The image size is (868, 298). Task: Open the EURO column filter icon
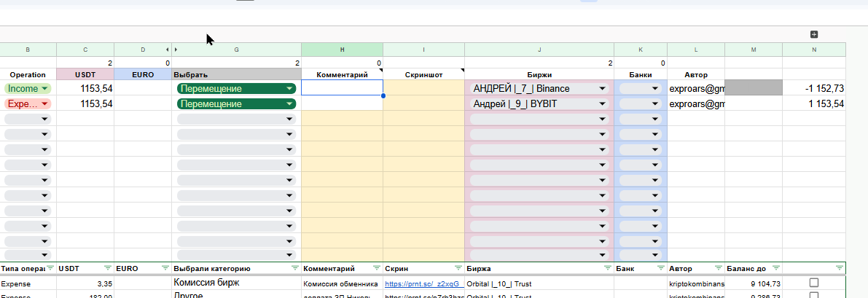click(x=165, y=268)
